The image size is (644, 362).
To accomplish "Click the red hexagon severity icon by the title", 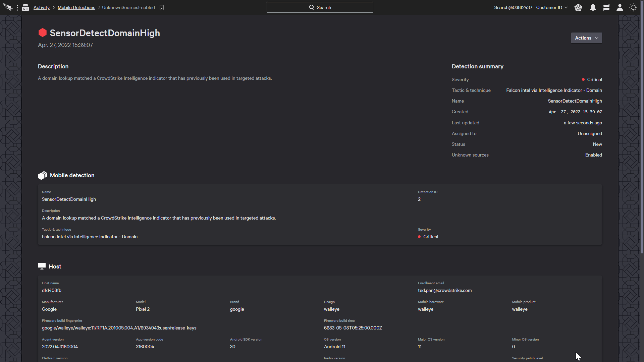I will coord(43,33).
